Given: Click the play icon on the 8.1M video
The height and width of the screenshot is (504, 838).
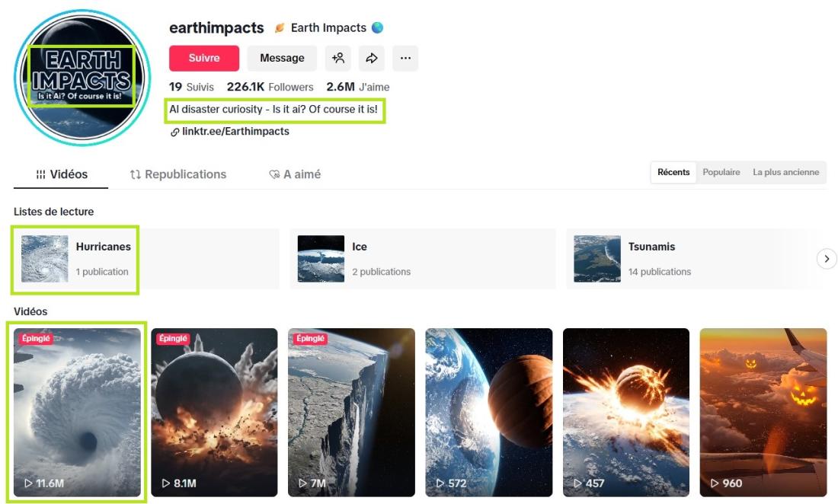Looking at the screenshot, I should click(166, 483).
